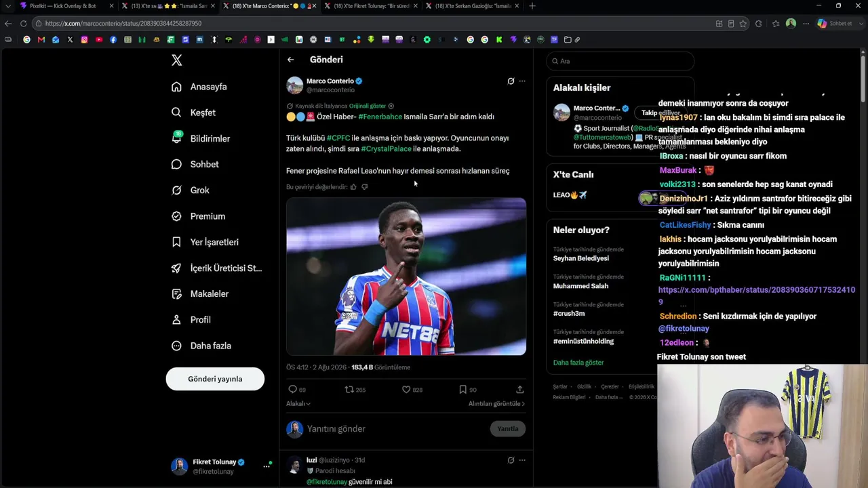Click the address bar URL
Image resolution: width=868 pixels, height=488 pixels.
click(123, 23)
